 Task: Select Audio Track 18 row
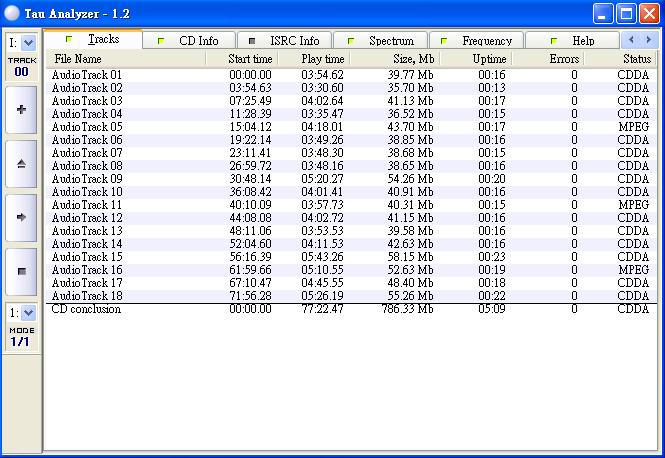pyautogui.click(x=351, y=296)
